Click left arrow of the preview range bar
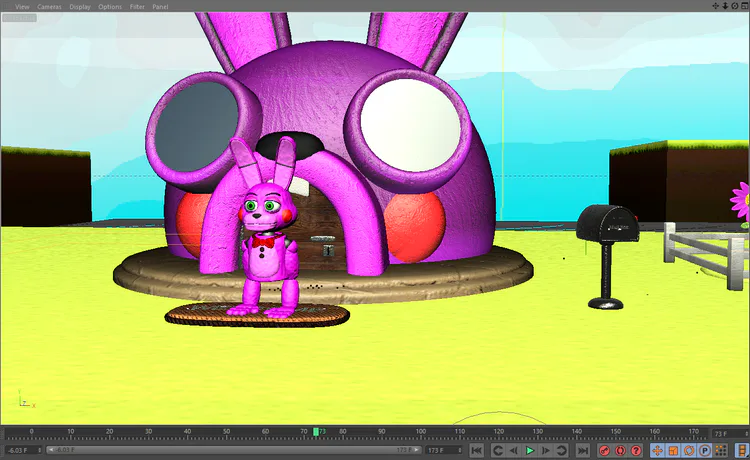750x460 pixels. click(x=50, y=450)
